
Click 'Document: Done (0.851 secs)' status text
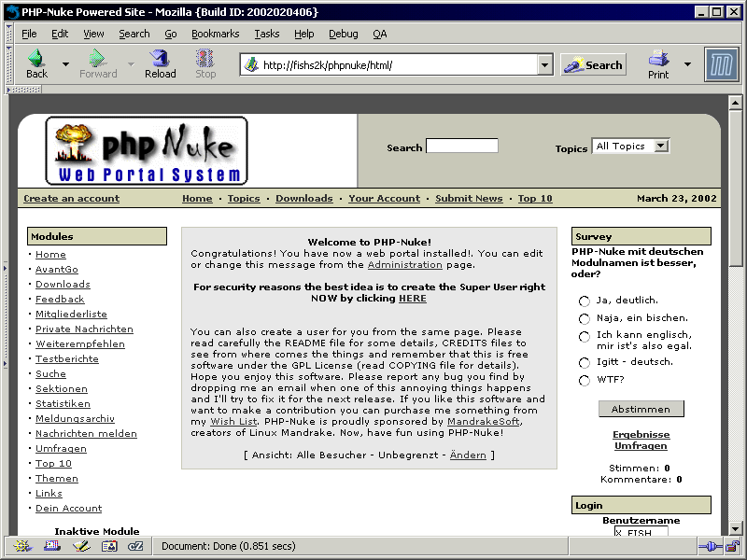tap(229, 546)
